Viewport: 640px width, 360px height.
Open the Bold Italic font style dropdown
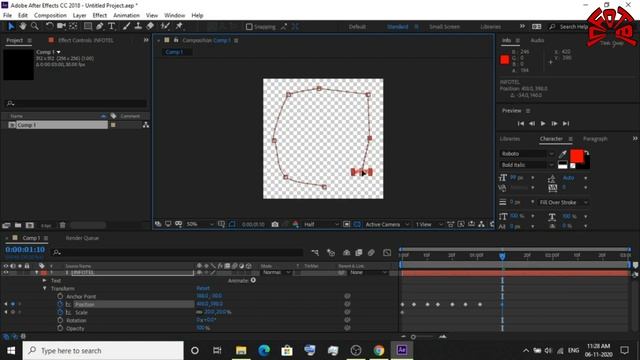click(x=527, y=165)
